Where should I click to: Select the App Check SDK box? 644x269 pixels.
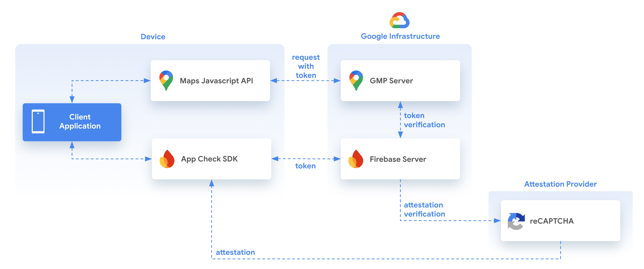[x=211, y=159]
